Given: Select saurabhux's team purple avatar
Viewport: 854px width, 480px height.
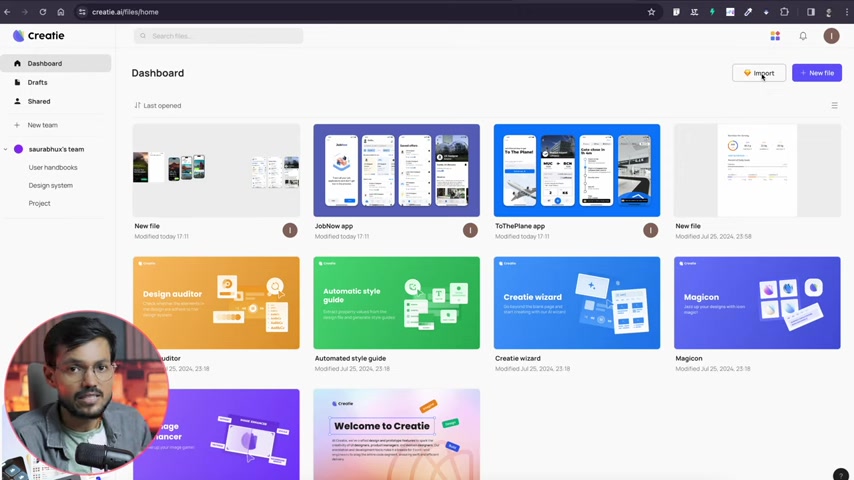Looking at the screenshot, I should [x=19, y=149].
